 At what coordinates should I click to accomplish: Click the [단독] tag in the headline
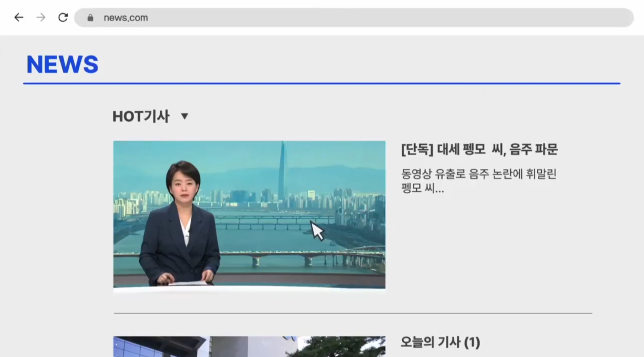pyautogui.click(x=417, y=149)
